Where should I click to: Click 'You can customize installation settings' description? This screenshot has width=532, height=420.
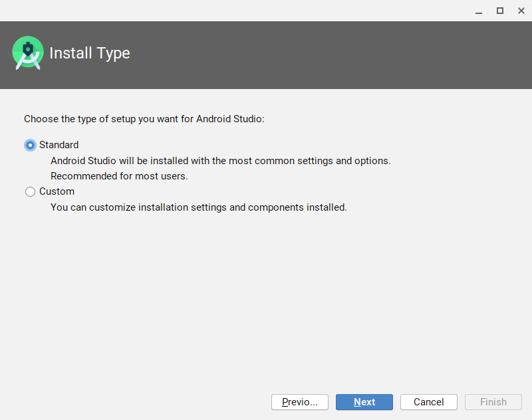[x=198, y=207]
